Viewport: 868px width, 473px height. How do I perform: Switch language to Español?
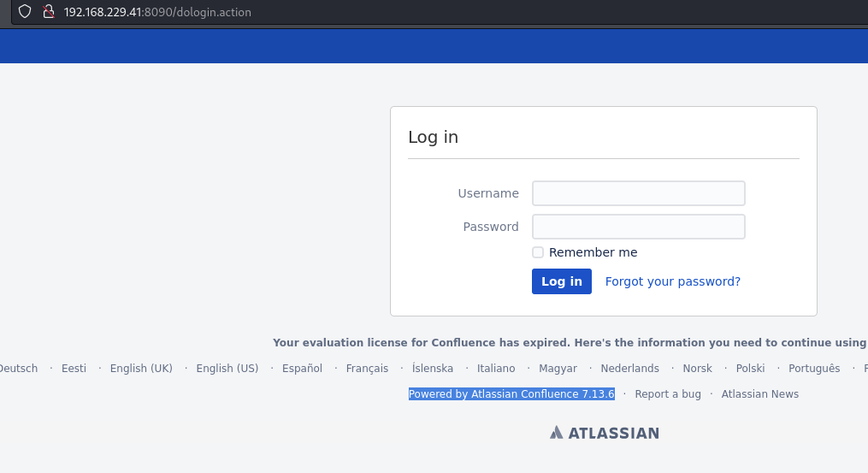pos(302,369)
